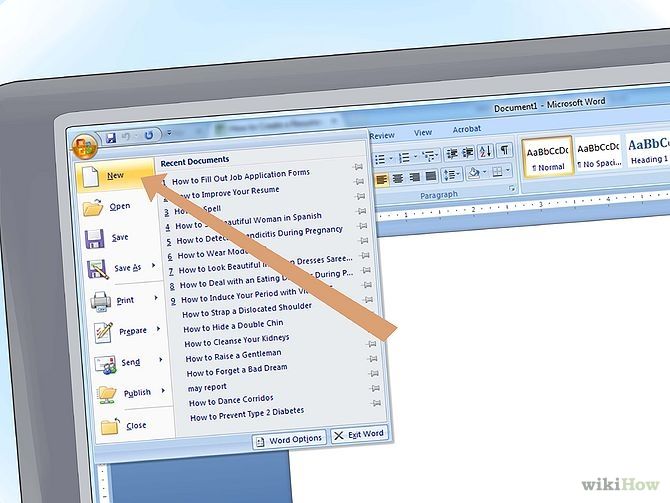Click the horizontal ruler above the page
The width and height of the screenshot is (670, 503).
coord(522,206)
